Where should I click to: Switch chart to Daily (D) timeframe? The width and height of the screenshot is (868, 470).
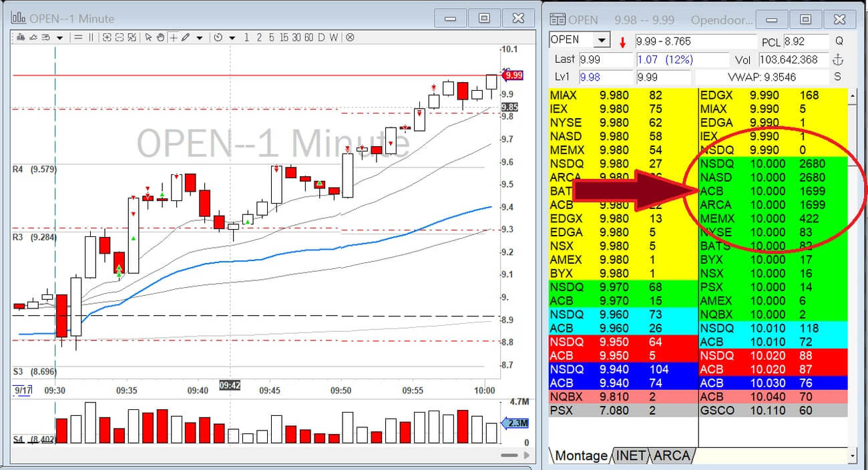coord(321,37)
